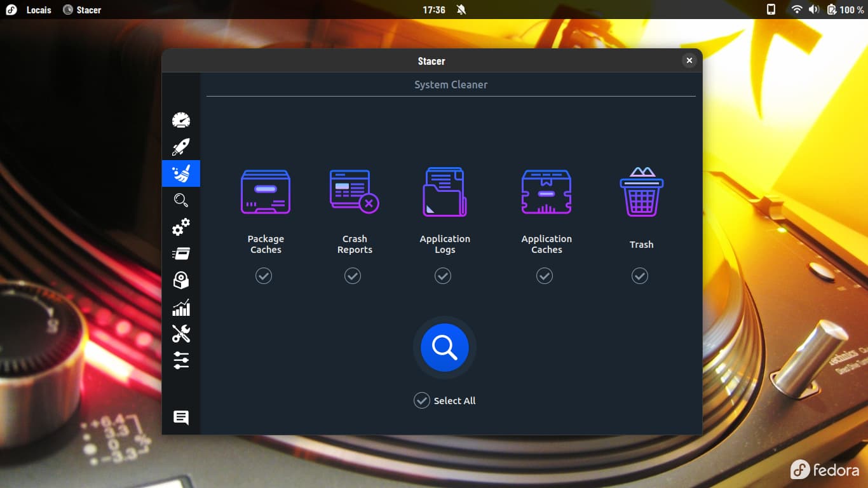The width and height of the screenshot is (868, 488).
Task: Close the Stacer window
Action: coord(689,60)
